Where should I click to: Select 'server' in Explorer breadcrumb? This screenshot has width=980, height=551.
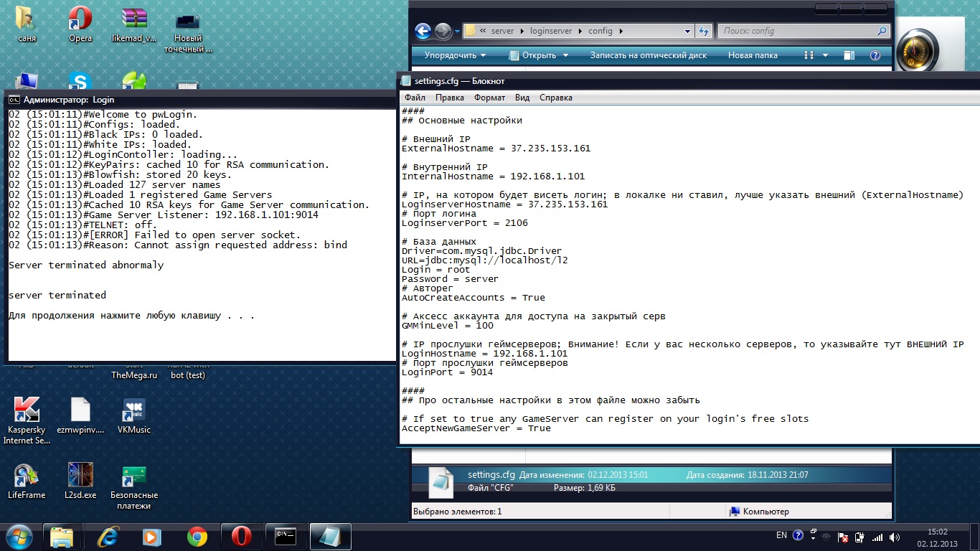[x=502, y=31]
